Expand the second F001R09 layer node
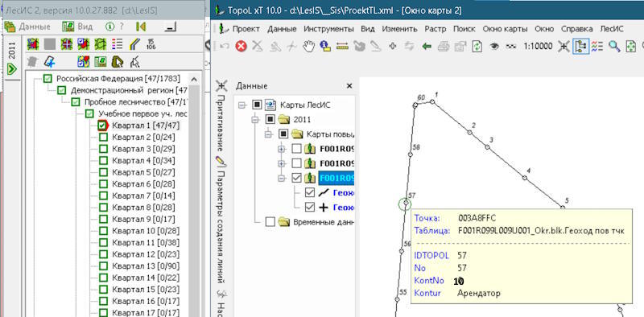Image resolution: width=644 pixels, height=317 pixels. click(281, 163)
